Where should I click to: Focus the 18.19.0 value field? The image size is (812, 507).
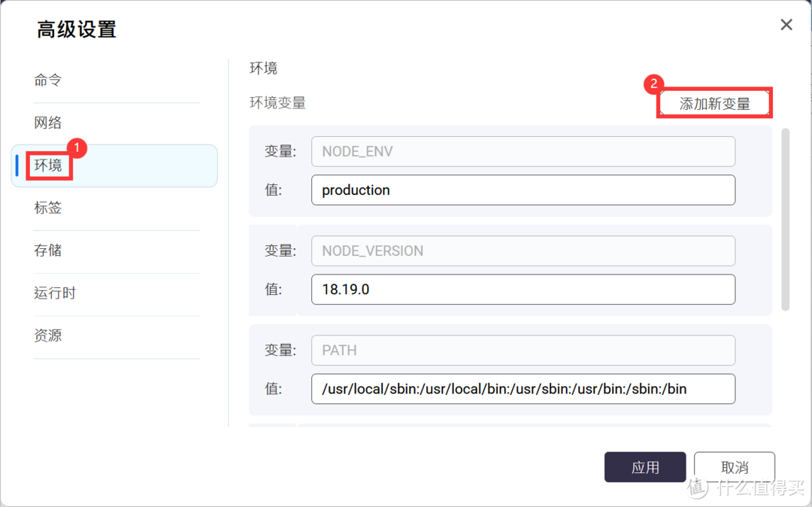pos(523,290)
